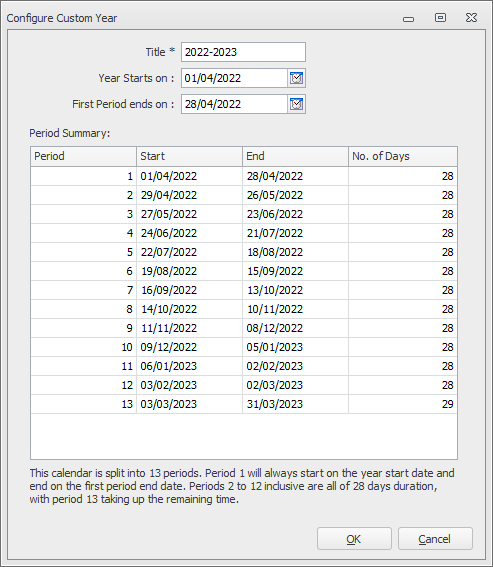
Task: Select start date 03/03/2023
Action: 190,404
